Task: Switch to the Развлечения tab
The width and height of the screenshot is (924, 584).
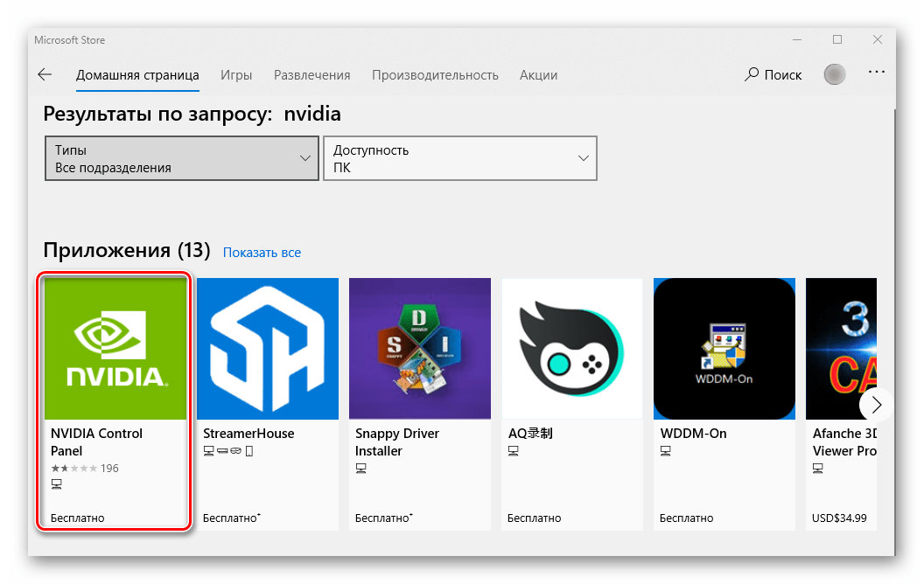Action: (311, 75)
